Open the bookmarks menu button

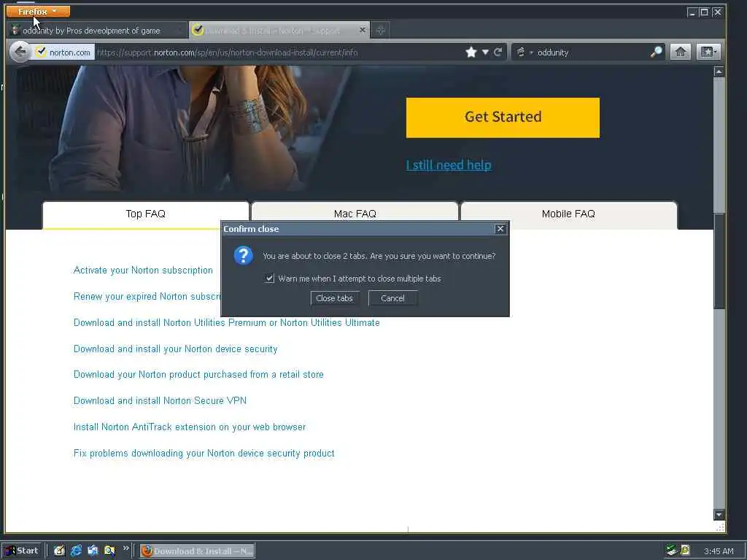click(708, 52)
